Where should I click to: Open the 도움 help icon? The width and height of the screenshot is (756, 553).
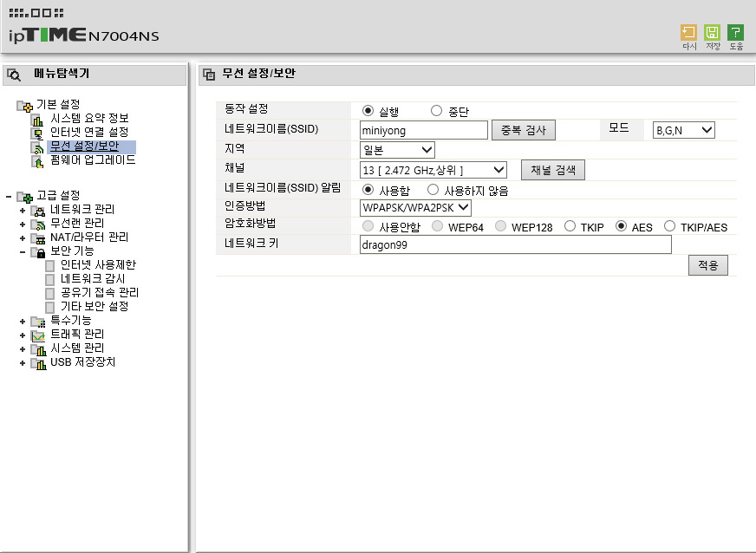coord(735,33)
